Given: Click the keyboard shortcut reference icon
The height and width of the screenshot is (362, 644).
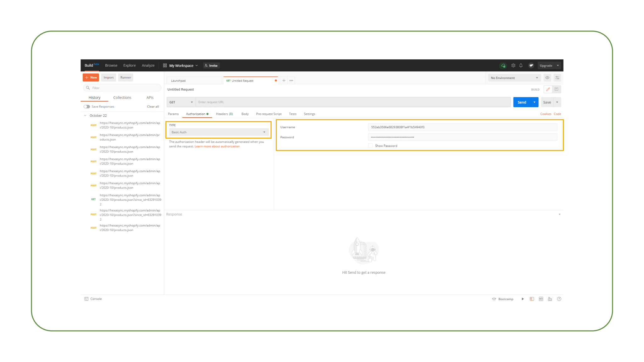Looking at the screenshot, I should (x=549, y=299).
